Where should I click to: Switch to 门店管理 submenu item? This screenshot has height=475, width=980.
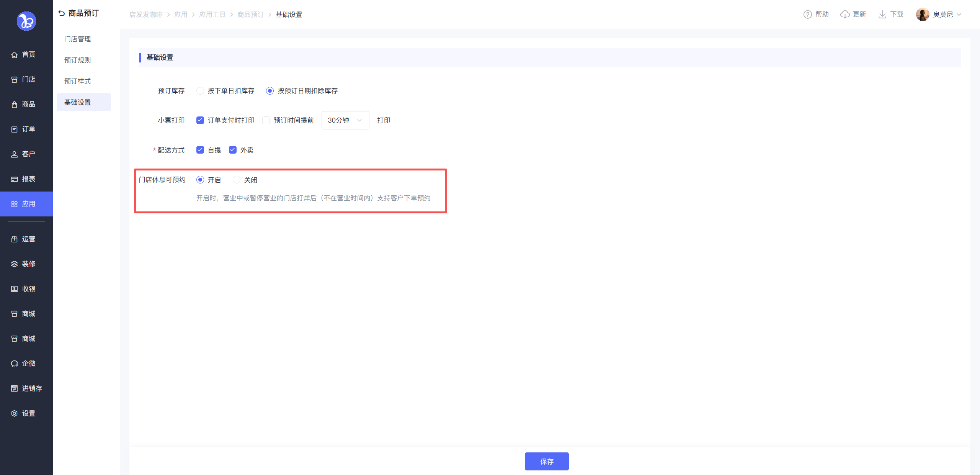[77, 39]
